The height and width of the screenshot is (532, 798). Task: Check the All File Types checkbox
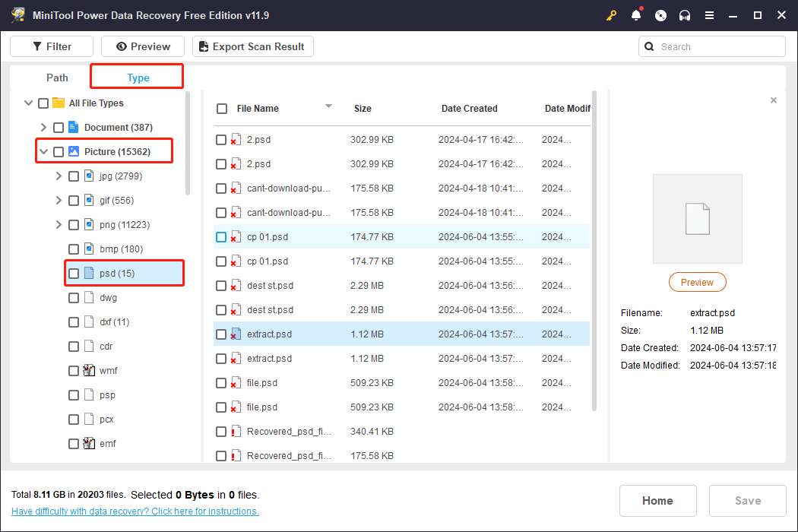(43, 103)
